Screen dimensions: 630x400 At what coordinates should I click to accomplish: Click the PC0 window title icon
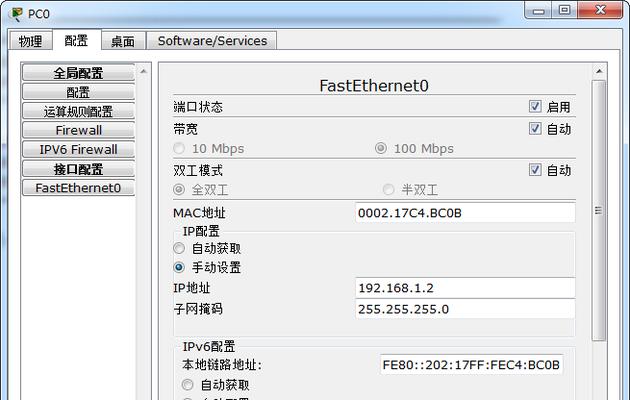coord(16,14)
